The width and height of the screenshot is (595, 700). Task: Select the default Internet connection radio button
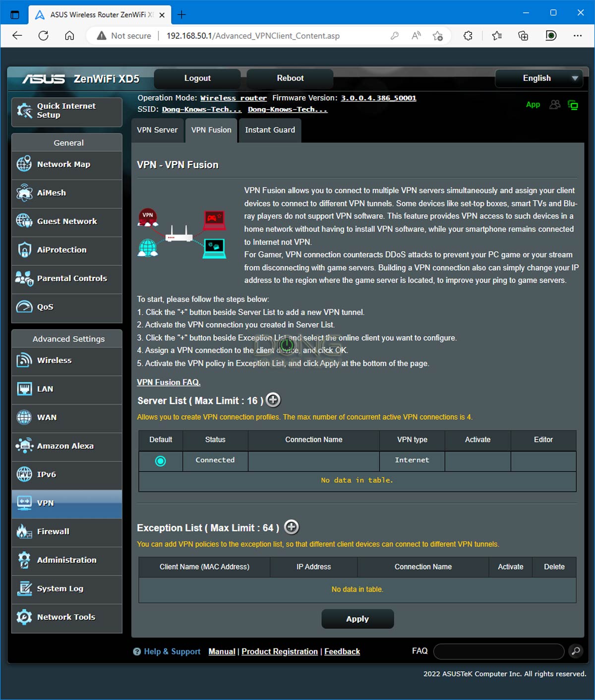pos(161,461)
